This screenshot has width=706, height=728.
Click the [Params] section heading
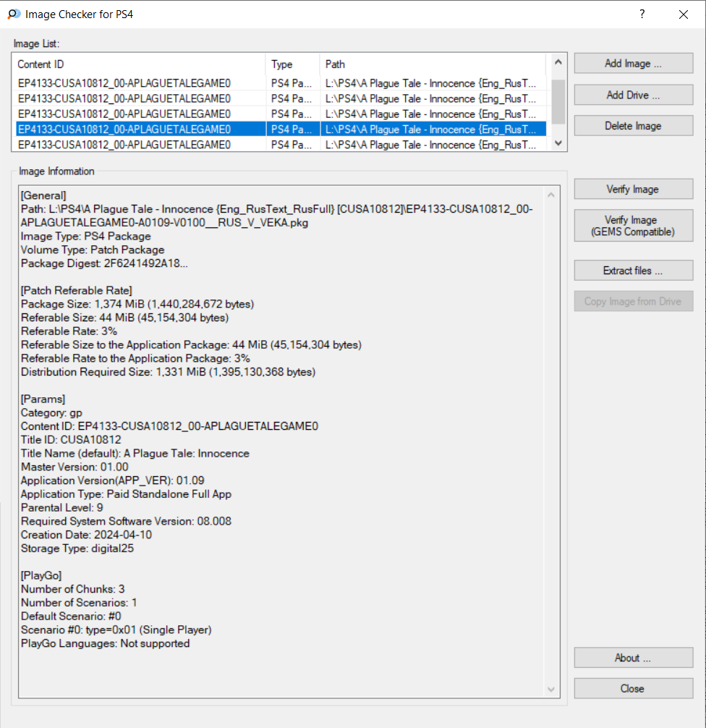click(x=43, y=399)
